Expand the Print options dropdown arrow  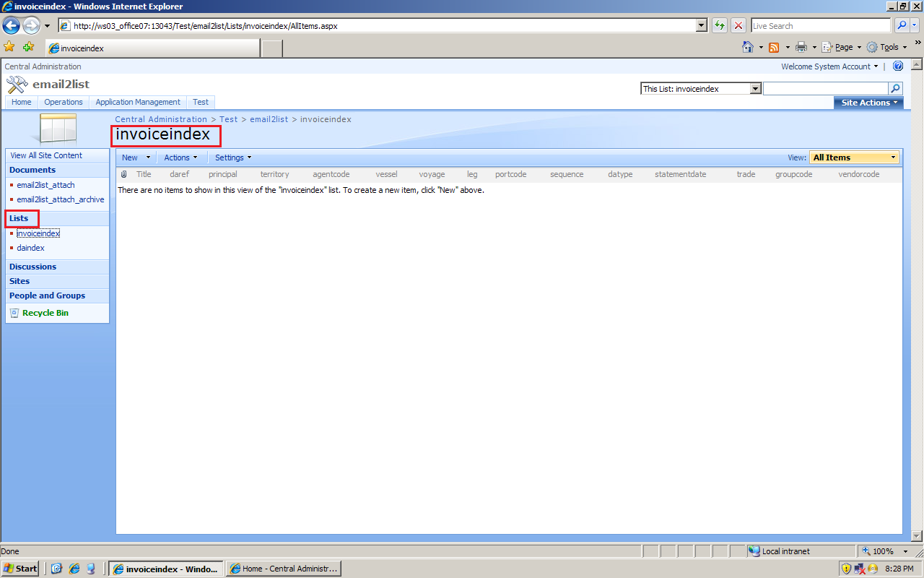[814, 48]
